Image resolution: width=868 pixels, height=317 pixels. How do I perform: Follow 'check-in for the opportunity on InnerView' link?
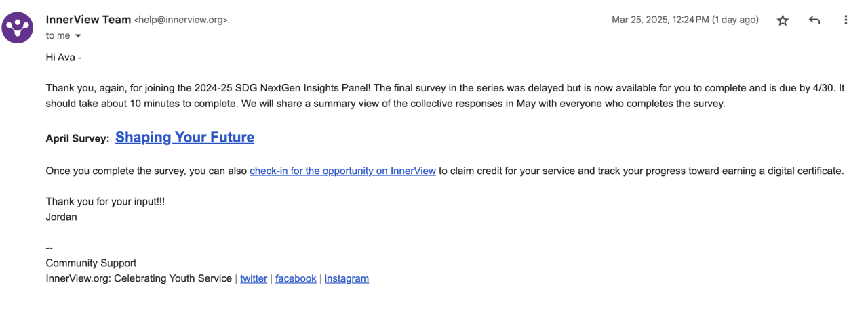click(x=342, y=171)
